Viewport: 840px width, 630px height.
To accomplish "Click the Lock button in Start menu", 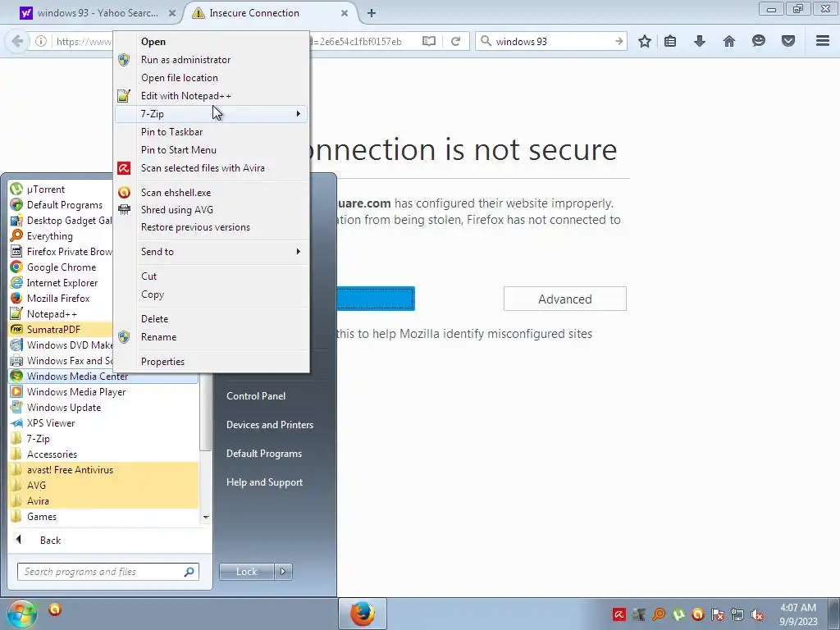I will click(246, 572).
